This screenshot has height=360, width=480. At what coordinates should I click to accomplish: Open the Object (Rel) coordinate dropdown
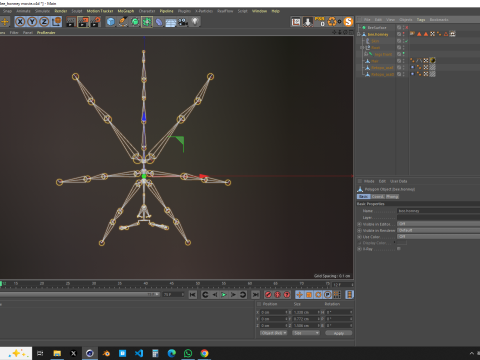point(273,333)
